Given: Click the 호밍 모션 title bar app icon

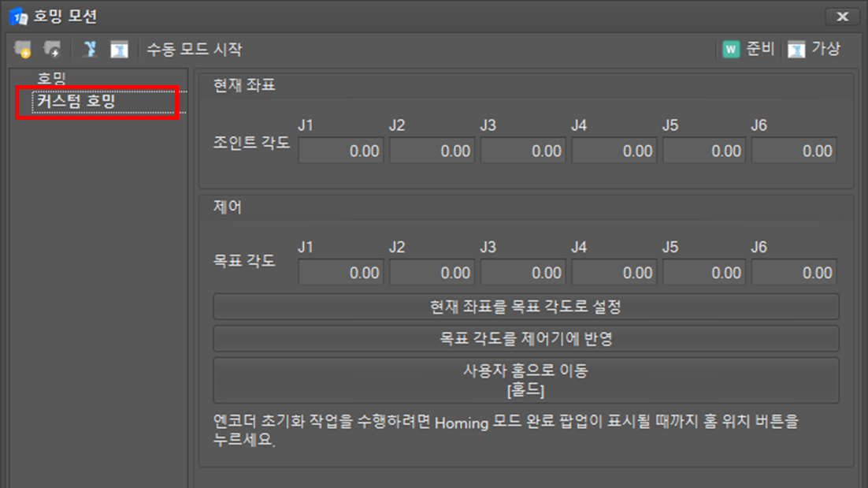Looking at the screenshot, I should tap(17, 16).
